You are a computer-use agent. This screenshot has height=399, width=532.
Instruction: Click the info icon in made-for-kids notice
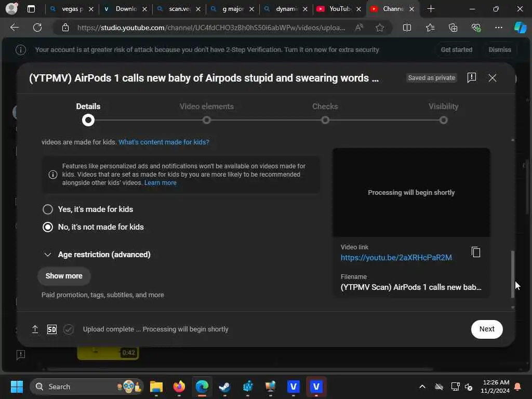point(53,175)
